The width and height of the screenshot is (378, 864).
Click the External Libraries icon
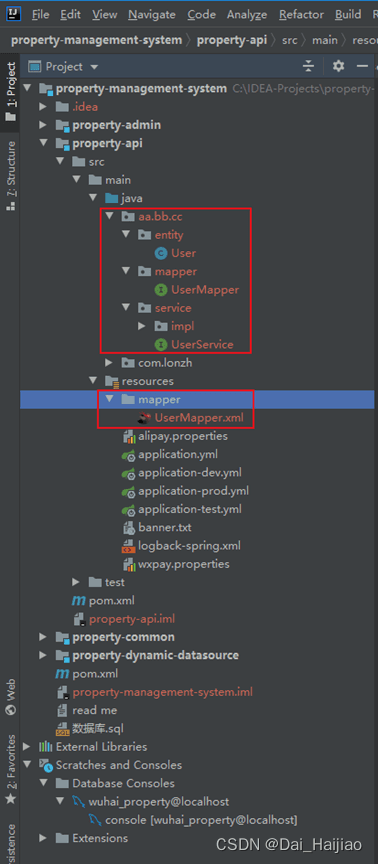(45, 747)
